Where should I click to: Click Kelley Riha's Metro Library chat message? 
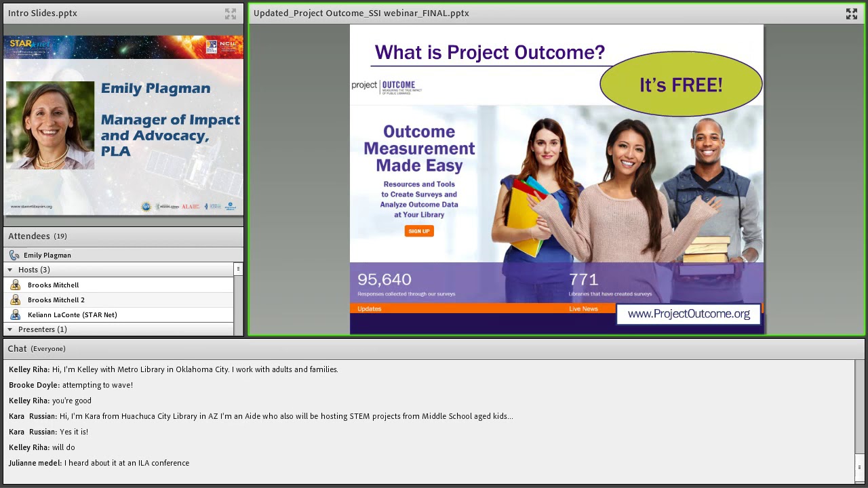[174, 369]
